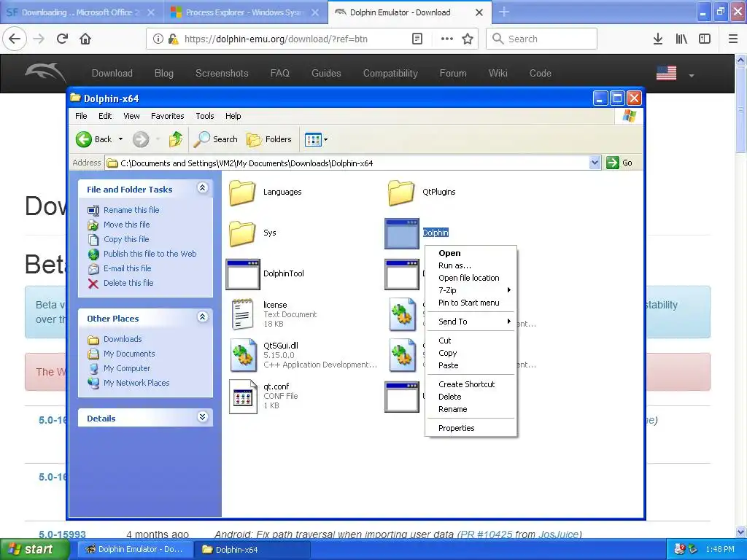
Task: Choose Open file location
Action: [x=469, y=278]
